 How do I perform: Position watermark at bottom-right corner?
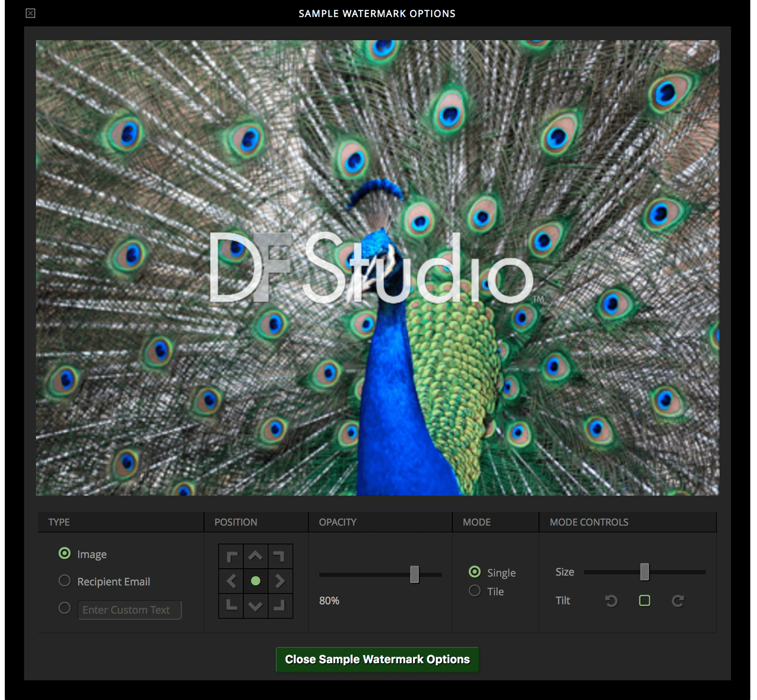280,606
